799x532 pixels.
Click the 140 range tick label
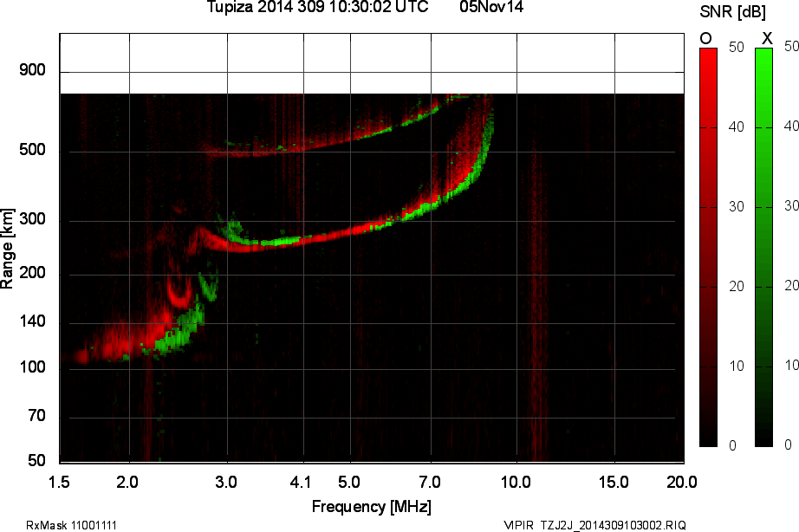(x=31, y=322)
